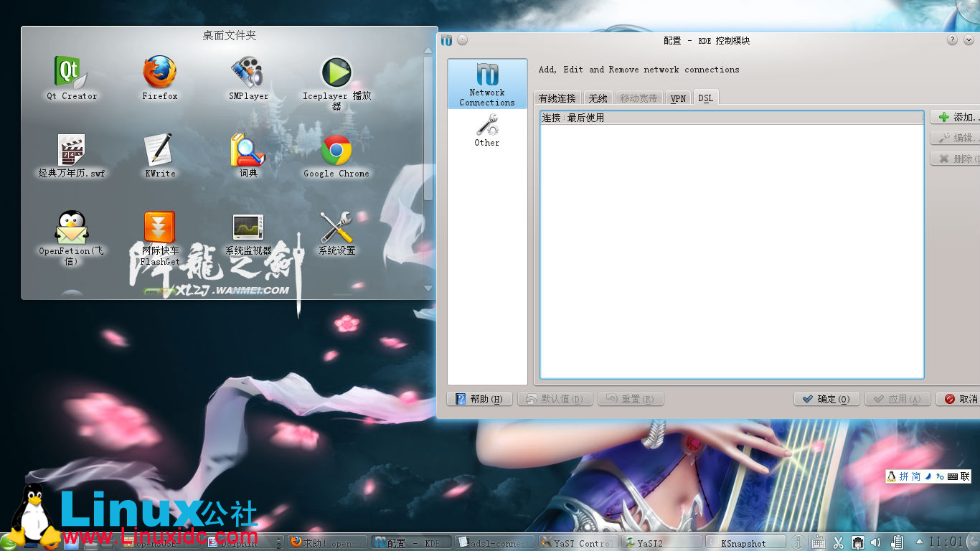Click 重置(R) reset button
The image size is (980, 551).
631,399
